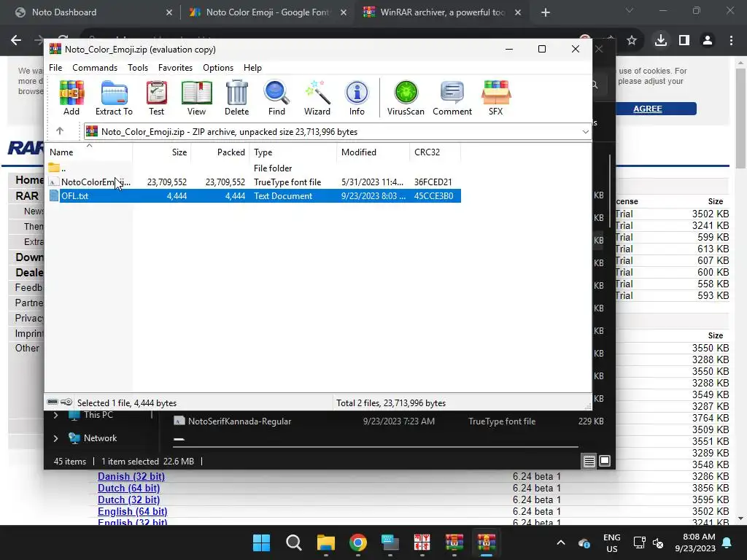Expand This PC in Explorer tree

click(x=55, y=415)
